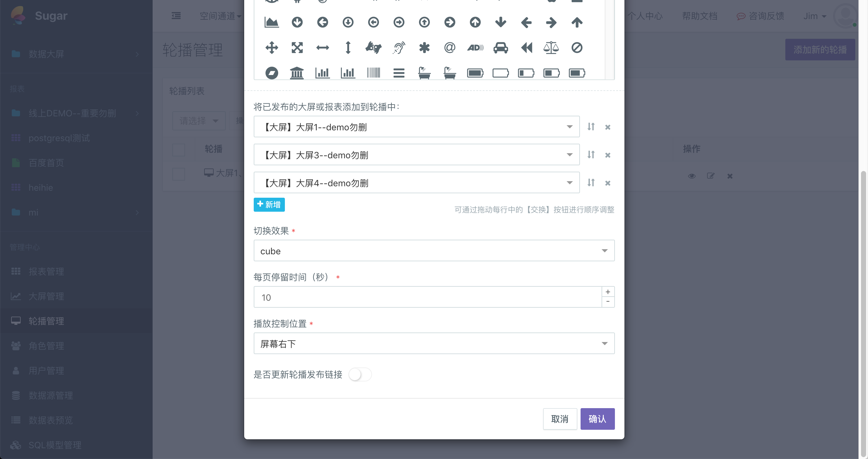Select the area chart icon
Image resolution: width=868 pixels, height=459 pixels.
click(272, 23)
